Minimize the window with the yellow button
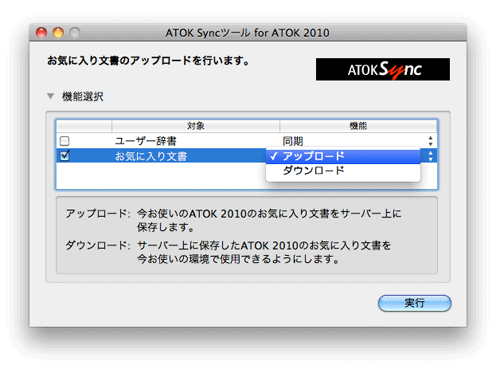The width and height of the screenshot is (500, 365). 58,33
